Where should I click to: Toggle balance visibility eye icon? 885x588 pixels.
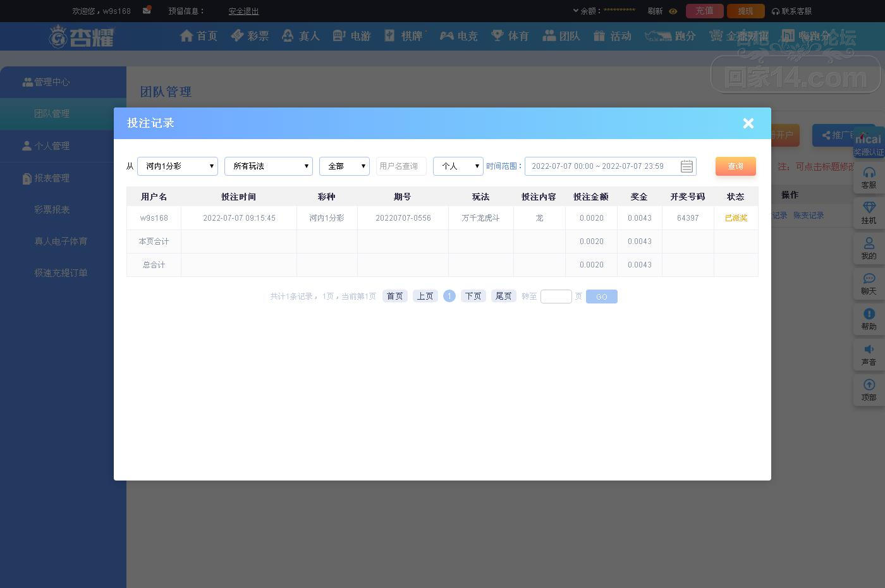[x=673, y=11]
